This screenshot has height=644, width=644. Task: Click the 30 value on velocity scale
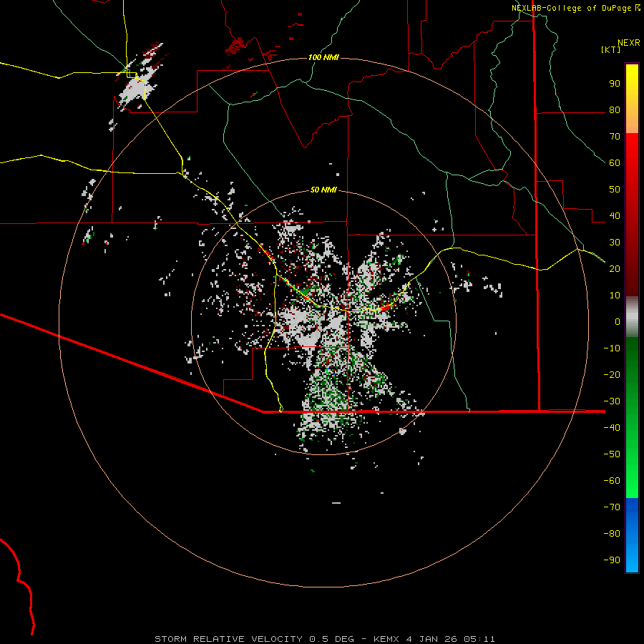click(615, 243)
